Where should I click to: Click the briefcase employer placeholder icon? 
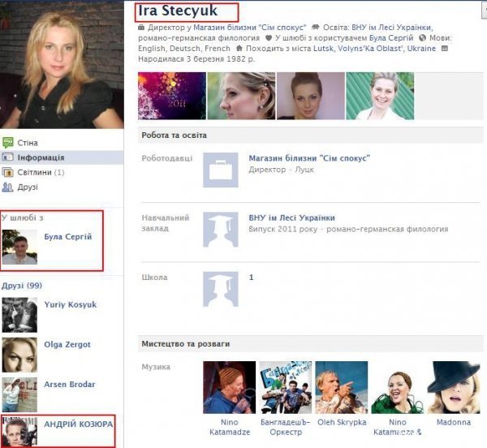pos(222,170)
